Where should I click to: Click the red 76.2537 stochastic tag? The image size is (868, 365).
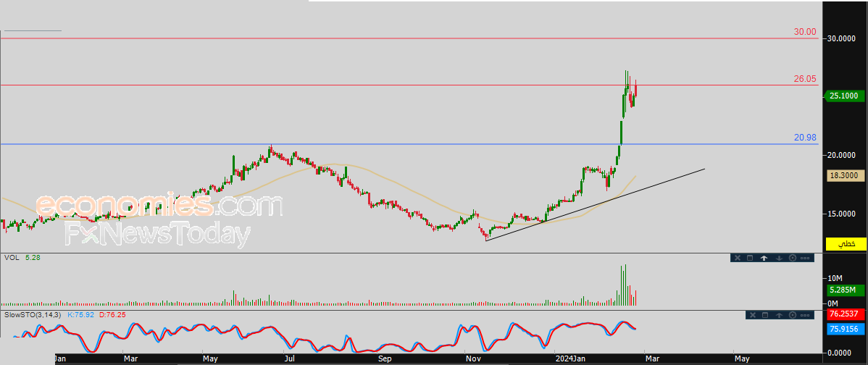pos(846,314)
